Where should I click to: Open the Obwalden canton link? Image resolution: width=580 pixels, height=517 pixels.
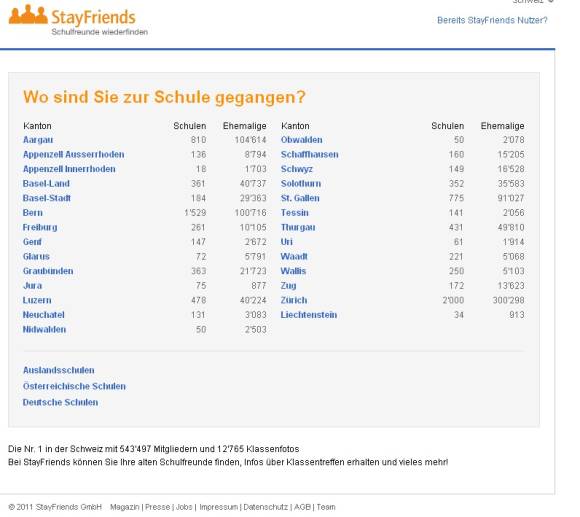click(301, 140)
